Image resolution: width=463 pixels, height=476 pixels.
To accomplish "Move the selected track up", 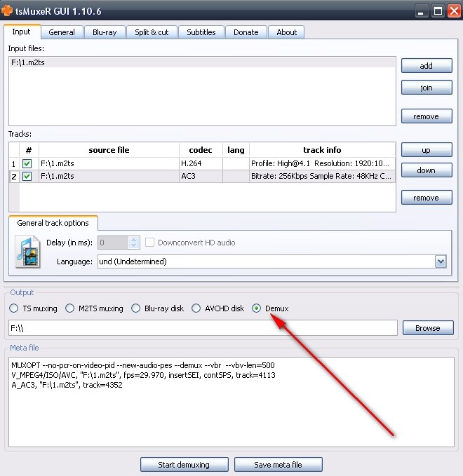I will [427, 150].
